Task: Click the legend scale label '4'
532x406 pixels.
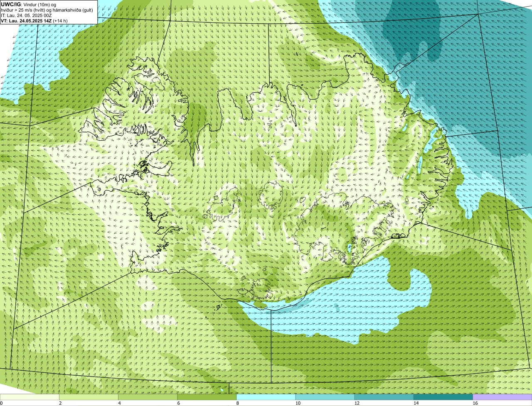Action: (119, 403)
